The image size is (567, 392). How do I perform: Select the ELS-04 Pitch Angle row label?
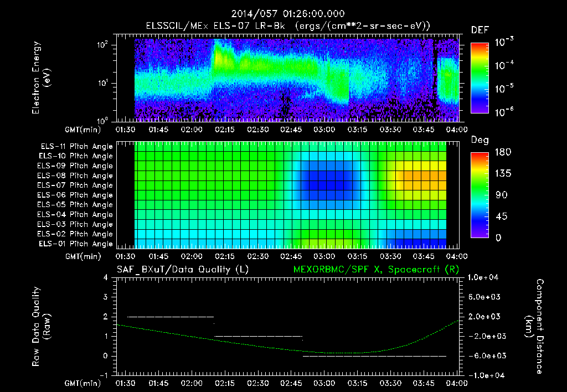click(75, 214)
